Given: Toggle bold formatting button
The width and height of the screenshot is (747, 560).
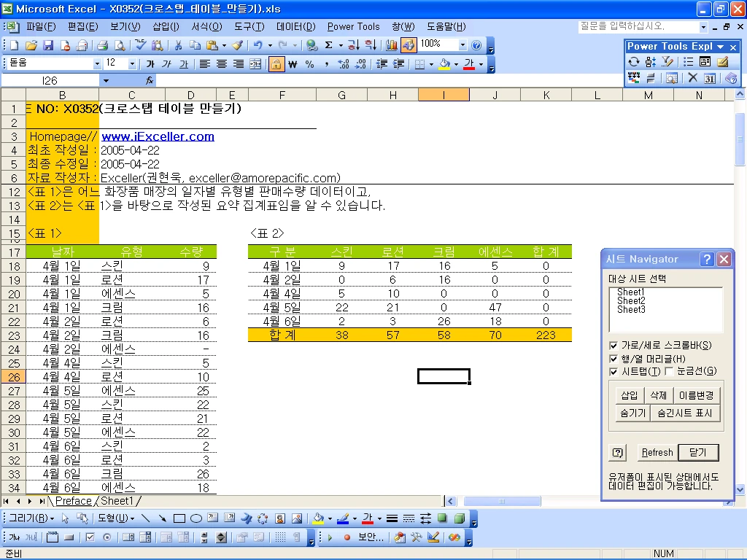Looking at the screenshot, I should 150,64.
